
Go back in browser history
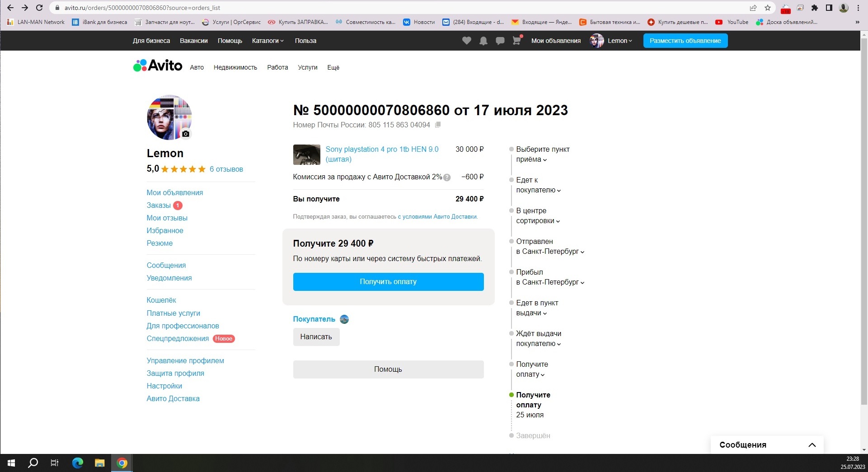(10, 8)
